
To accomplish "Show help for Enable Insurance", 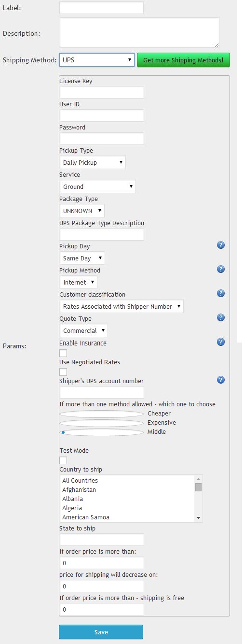I will (x=221, y=342).
